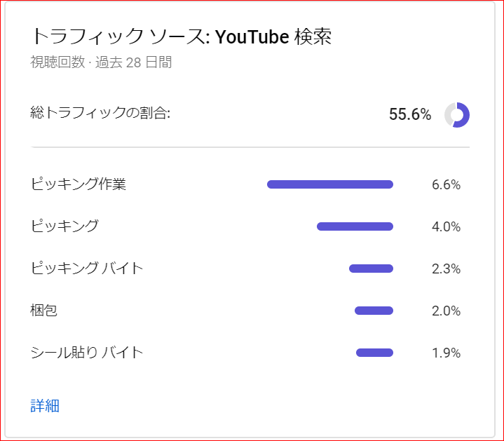Click the 2.3% percentage value
This screenshot has height=441, width=504.
click(446, 269)
